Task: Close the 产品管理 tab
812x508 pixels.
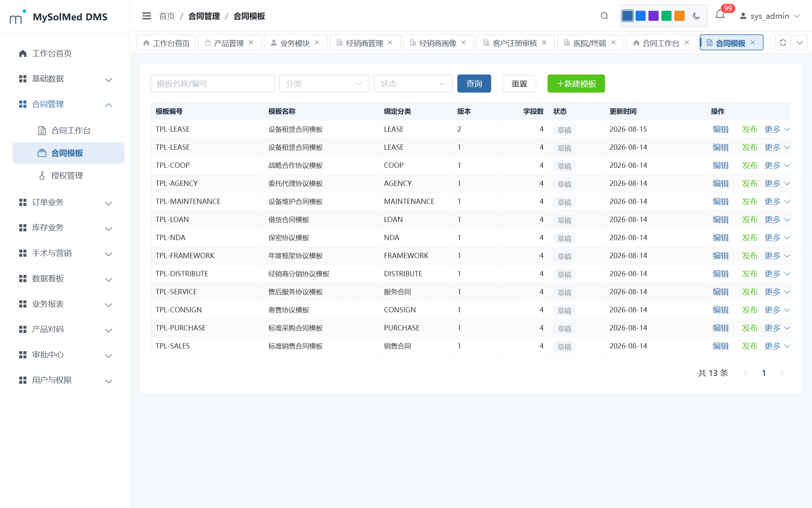Action: click(251, 43)
